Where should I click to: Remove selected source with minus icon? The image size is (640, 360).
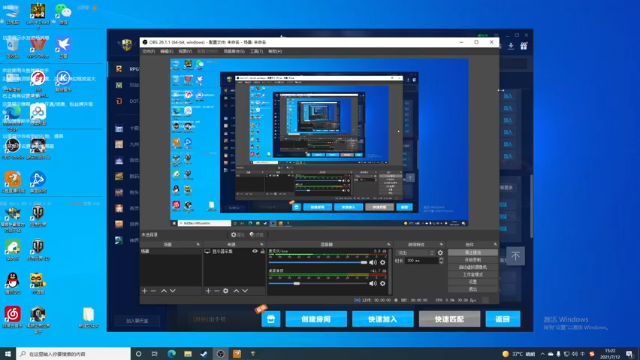[x=217, y=291]
